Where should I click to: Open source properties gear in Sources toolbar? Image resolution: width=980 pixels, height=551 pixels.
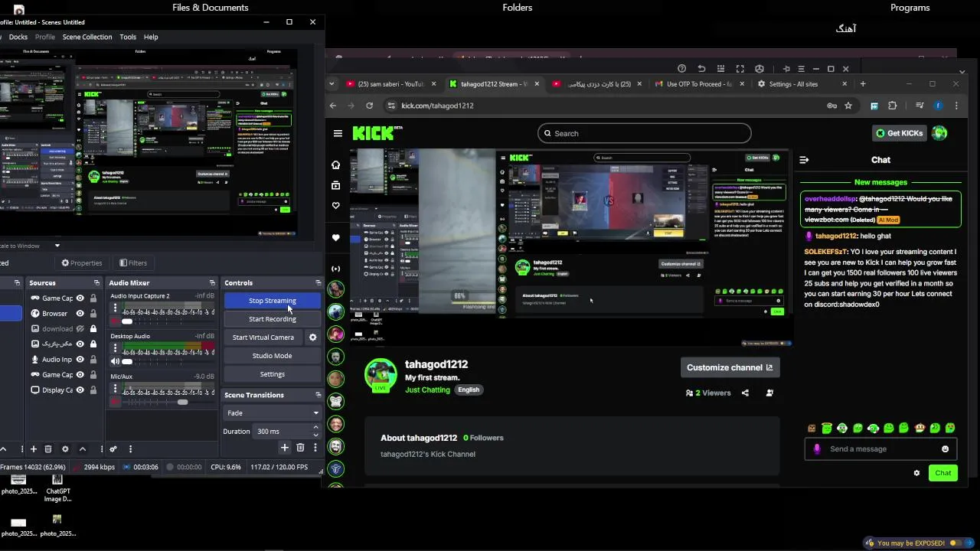point(65,449)
